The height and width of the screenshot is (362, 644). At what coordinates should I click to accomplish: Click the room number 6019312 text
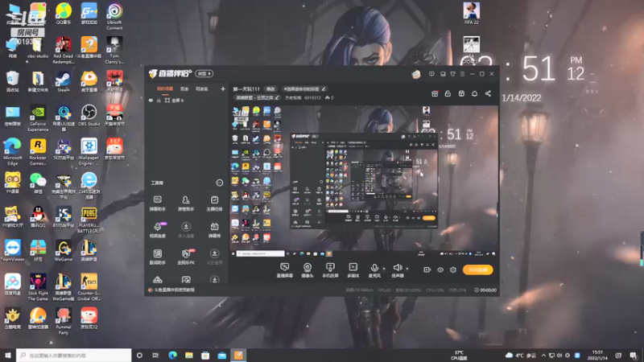tap(312, 97)
